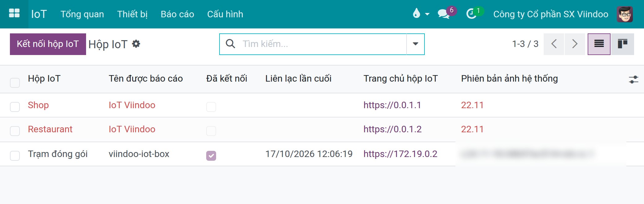Viewport: 644px width, 204px height.
Task: Select all rows header checkbox
Action: click(15, 83)
